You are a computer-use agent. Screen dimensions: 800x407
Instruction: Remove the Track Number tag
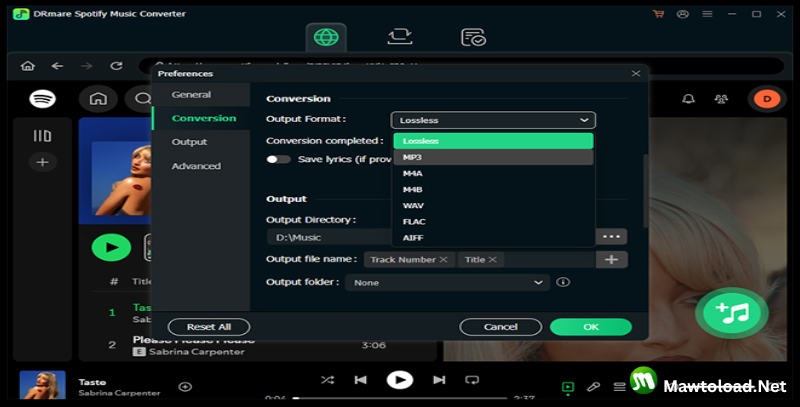443,260
